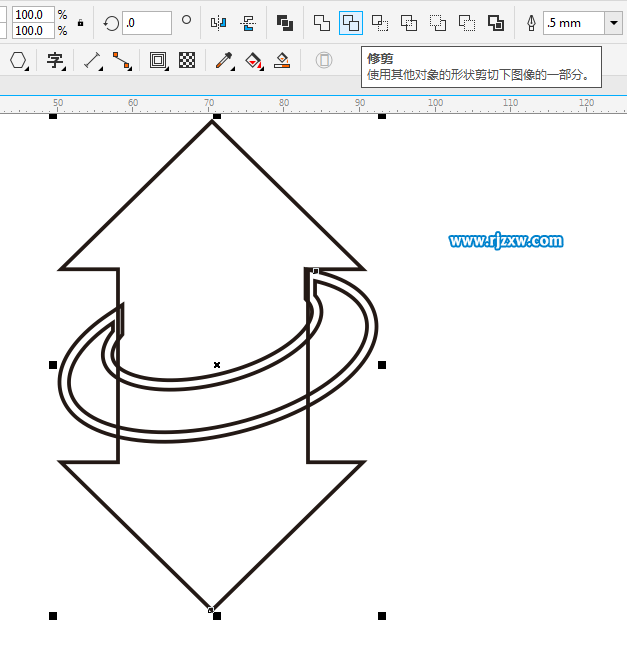Click the top-left selection handle
This screenshot has height=663, width=627.
pyautogui.click(x=53, y=116)
